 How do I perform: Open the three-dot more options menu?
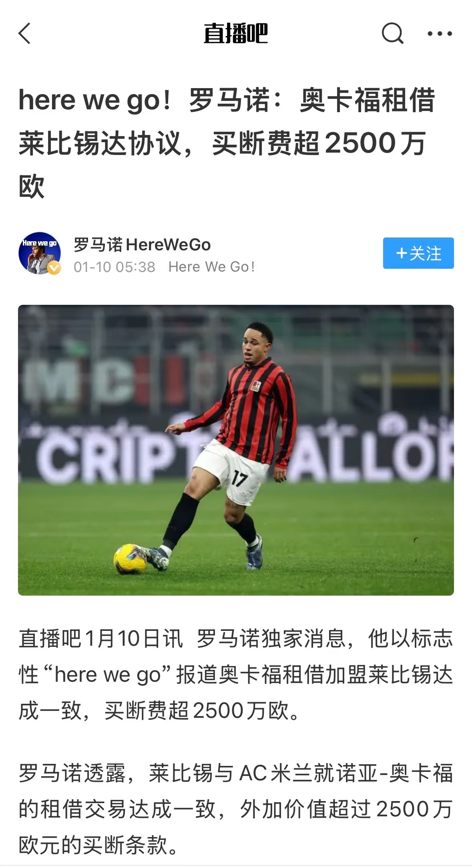[440, 34]
